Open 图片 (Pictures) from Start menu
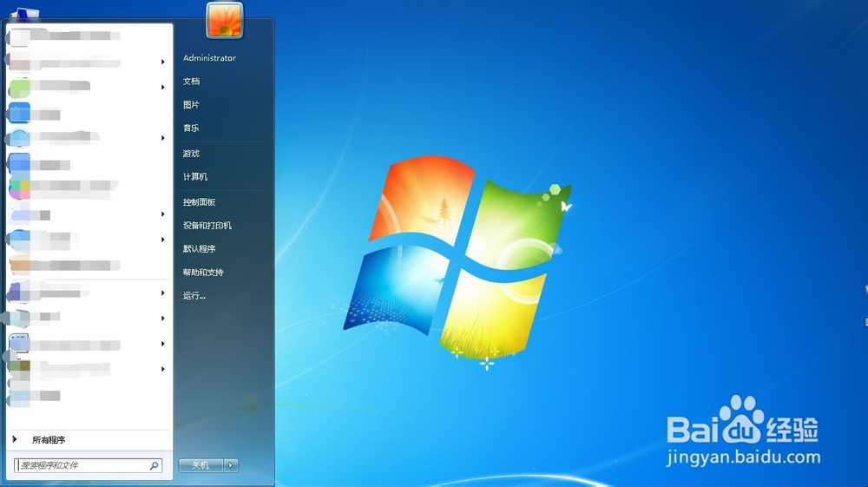The image size is (868, 487). (x=191, y=104)
